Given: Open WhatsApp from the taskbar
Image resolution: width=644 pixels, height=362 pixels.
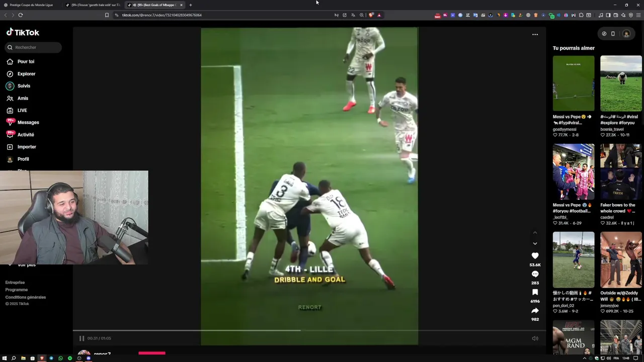Looking at the screenshot, I should click(x=60, y=358).
